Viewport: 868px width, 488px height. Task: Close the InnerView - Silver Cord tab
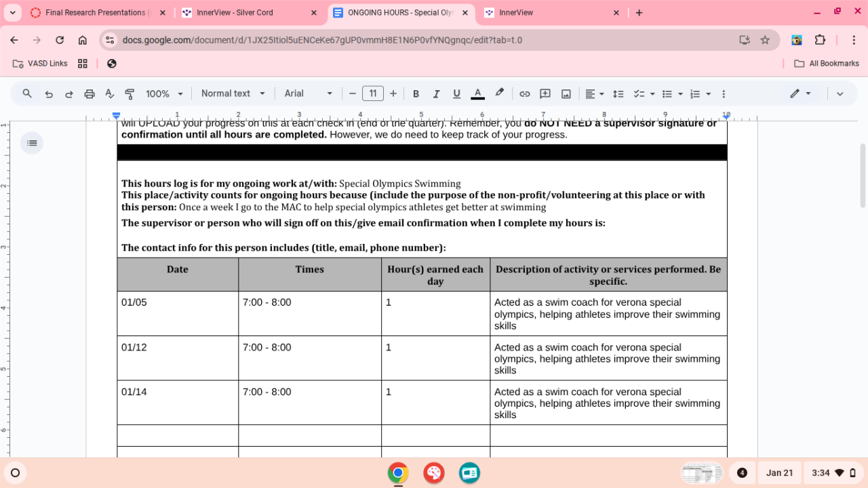point(313,13)
